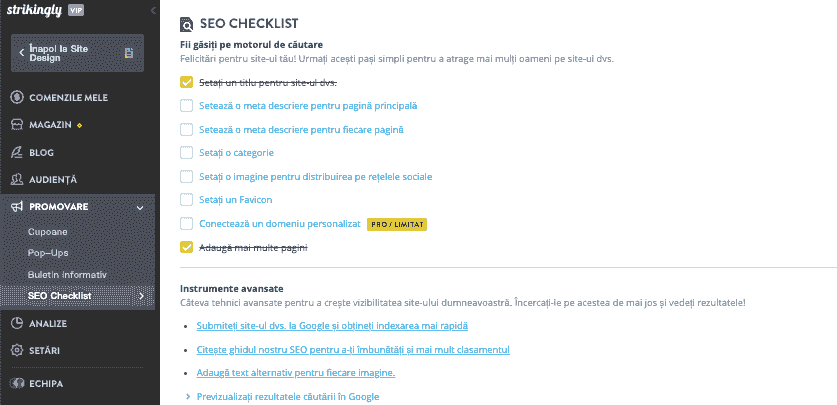Click the Promovare megaphone icon
Image resolution: width=837 pixels, height=405 pixels.
(17, 207)
